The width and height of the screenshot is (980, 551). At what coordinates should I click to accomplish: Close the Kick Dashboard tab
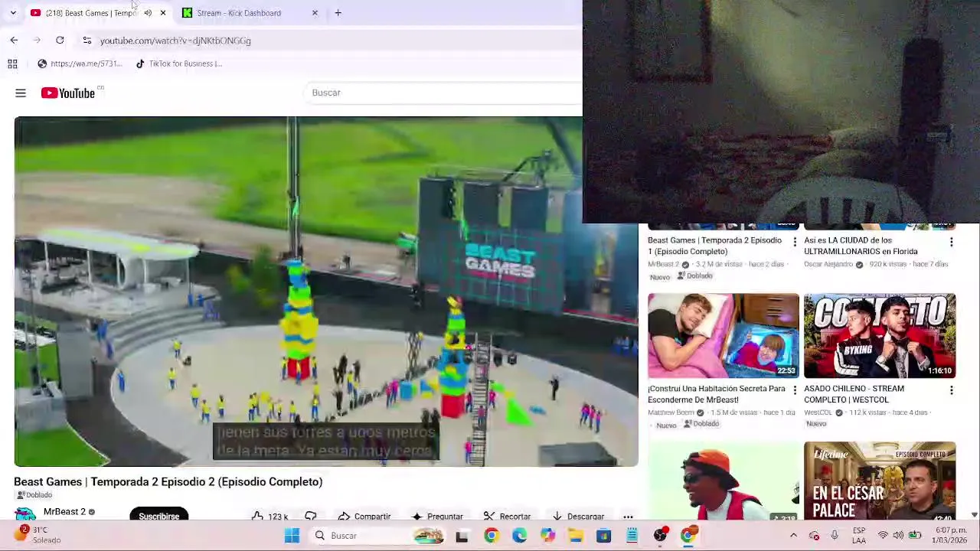pos(315,13)
